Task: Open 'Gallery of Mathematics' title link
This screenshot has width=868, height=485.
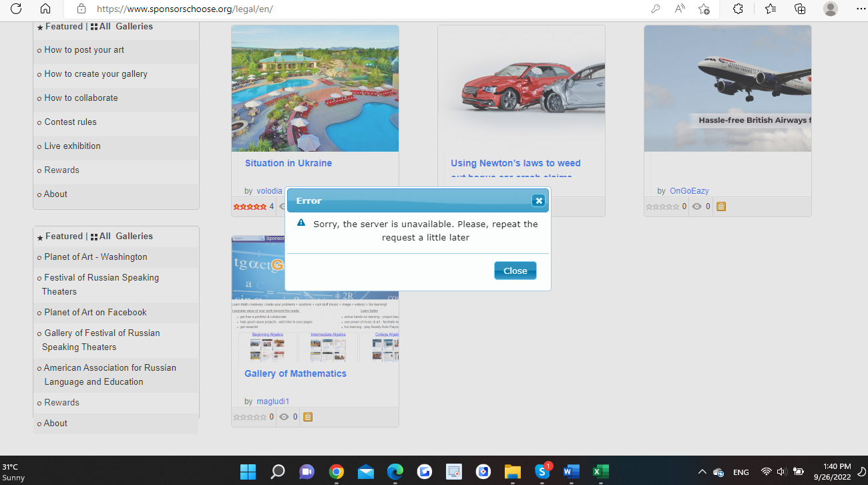Action: (x=295, y=373)
